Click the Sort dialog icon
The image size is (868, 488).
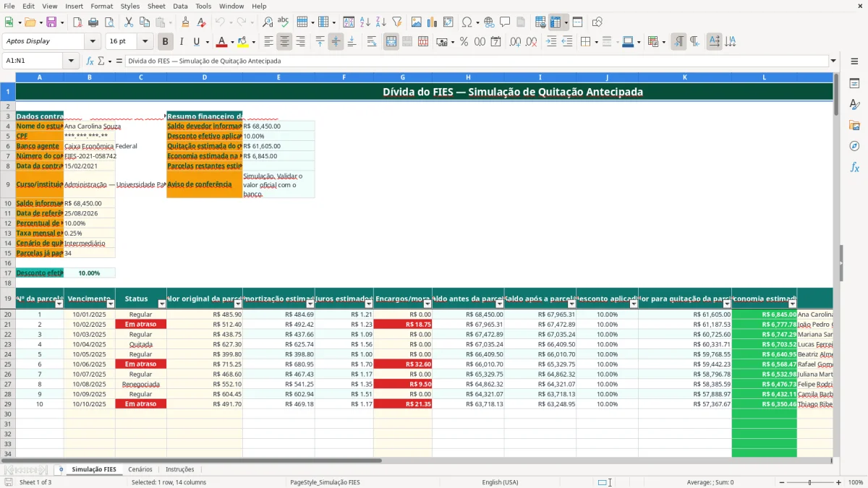click(x=349, y=22)
